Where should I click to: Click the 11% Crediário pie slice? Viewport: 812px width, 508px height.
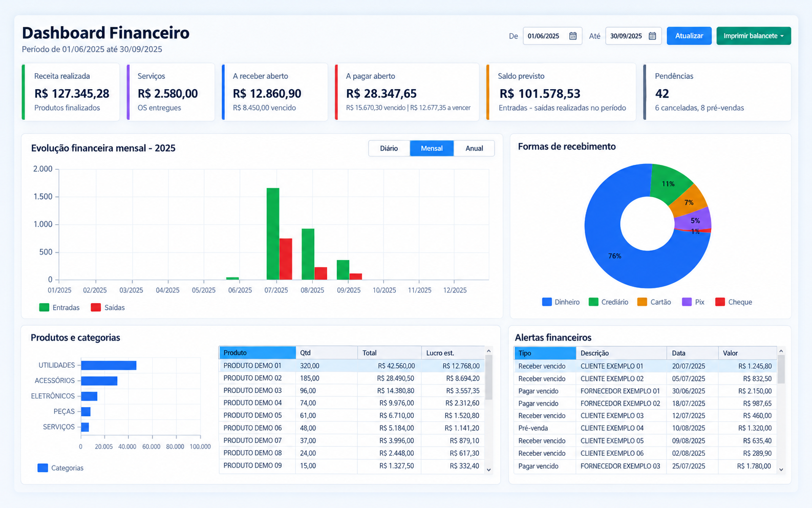click(x=668, y=183)
